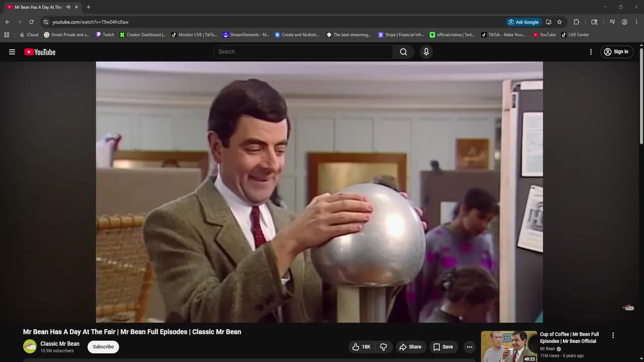Screen dimensions: 644x362
Task: Open more actions ellipsis under video
Action: (469, 347)
